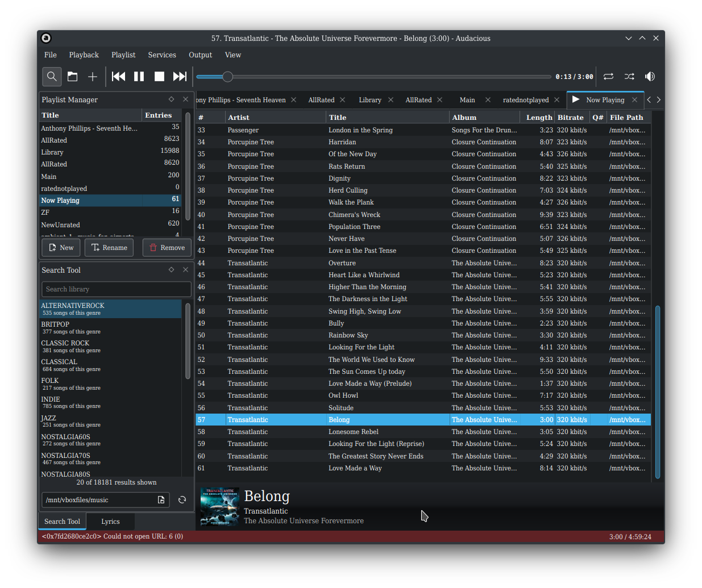This screenshot has height=588, width=702.
Task: Refresh the library with the reload icon
Action: click(x=182, y=500)
